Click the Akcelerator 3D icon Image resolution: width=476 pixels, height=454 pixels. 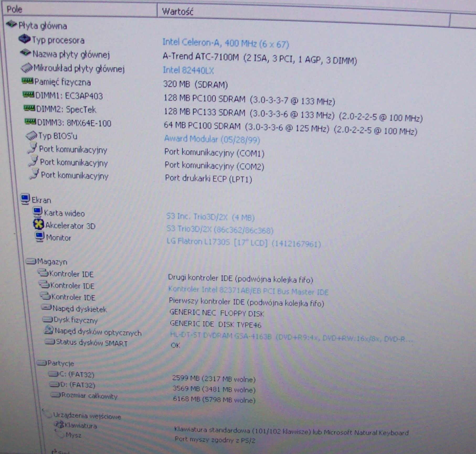pos(39,224)
